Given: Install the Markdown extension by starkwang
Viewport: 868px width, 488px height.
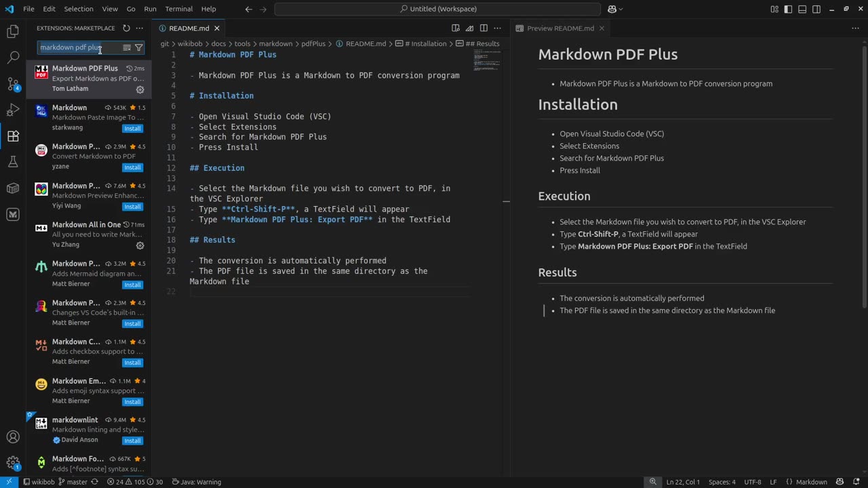Looking at the screenshot, I should click(x=132, y=128).
